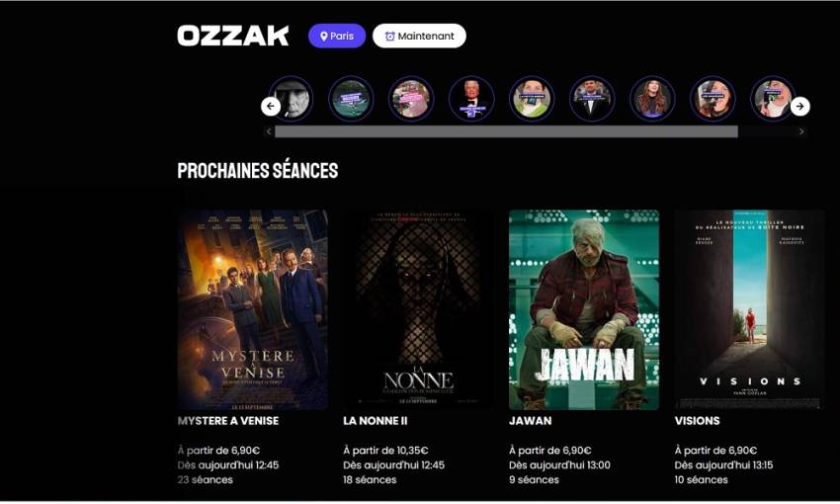840x504 pixels.
Task: Select the Visions movie poster
Action: tap(749, 309)
